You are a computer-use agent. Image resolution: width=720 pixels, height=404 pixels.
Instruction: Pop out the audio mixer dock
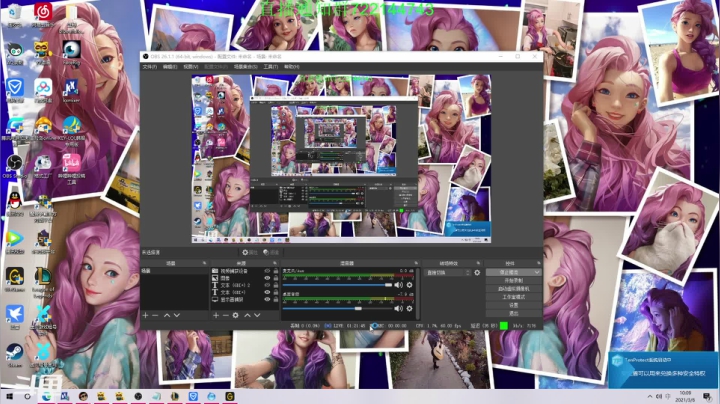416,264
